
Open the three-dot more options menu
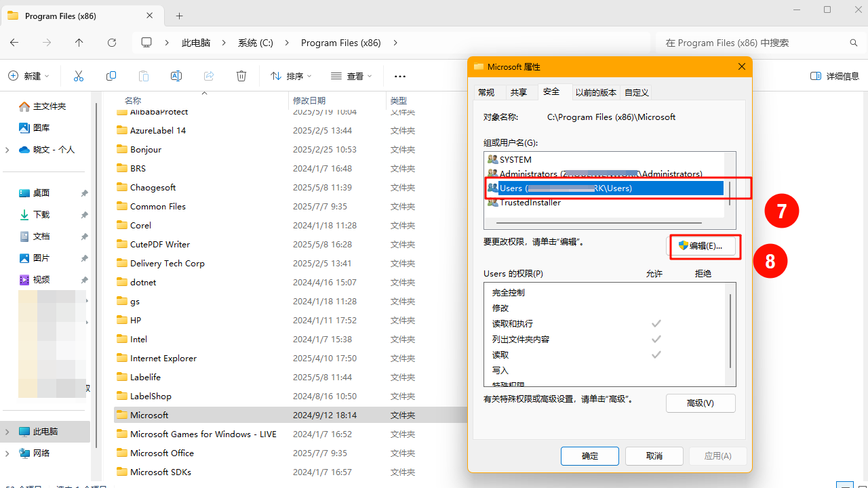pos(400,77)
